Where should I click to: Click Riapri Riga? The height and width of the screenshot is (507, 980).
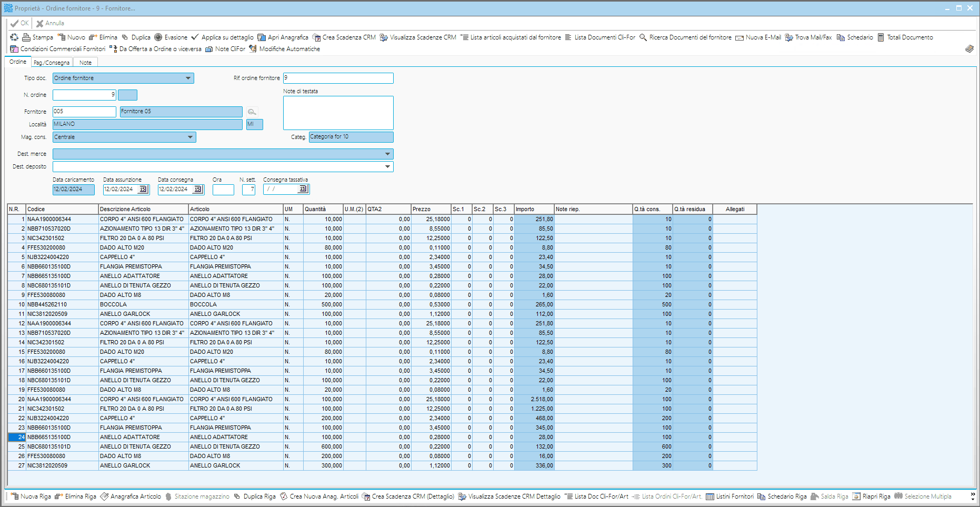pyautogui.click(x=871, y=496)
